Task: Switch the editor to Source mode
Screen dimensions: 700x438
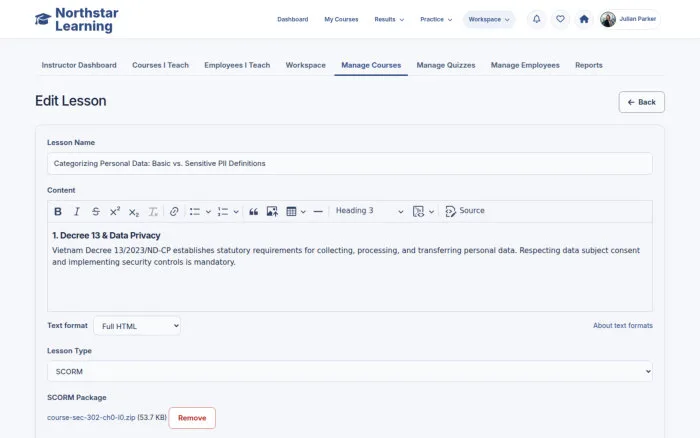Action: coord(465,211)
